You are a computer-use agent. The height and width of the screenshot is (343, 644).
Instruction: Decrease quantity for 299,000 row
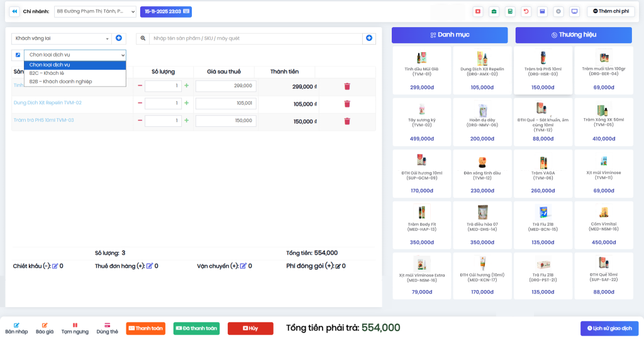140,85
